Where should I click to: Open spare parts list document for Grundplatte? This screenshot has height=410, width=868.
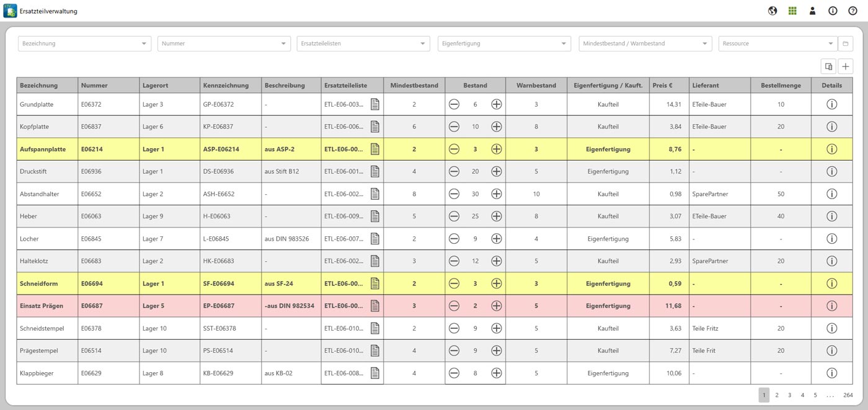coord(374,104)
